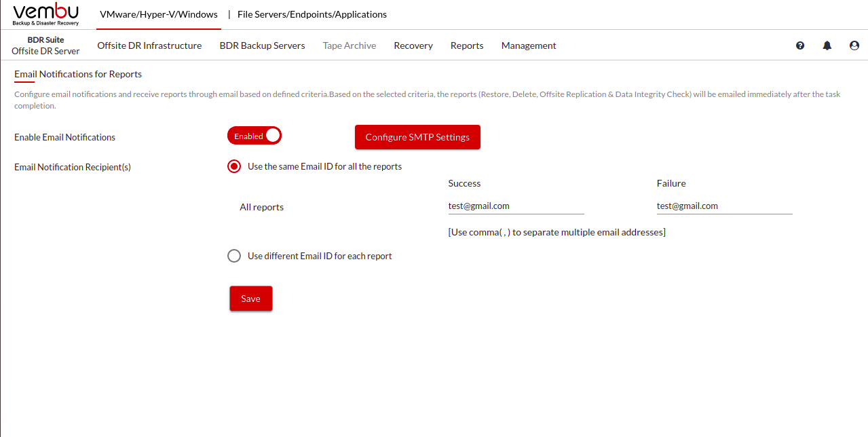Click the Configure SMTP Settings button
The width and height of the screenshot is (868, 437).
click(417, 137)
